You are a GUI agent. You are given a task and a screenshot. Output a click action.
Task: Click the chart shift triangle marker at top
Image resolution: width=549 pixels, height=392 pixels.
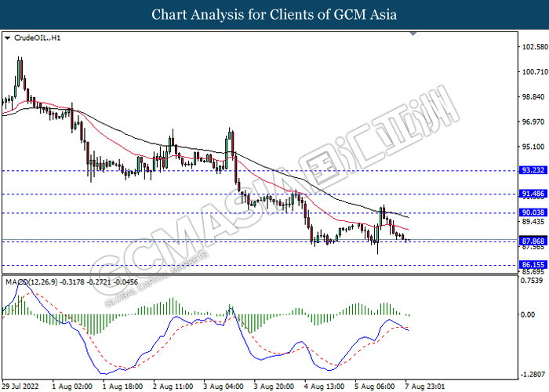click(x=413, y=34)
